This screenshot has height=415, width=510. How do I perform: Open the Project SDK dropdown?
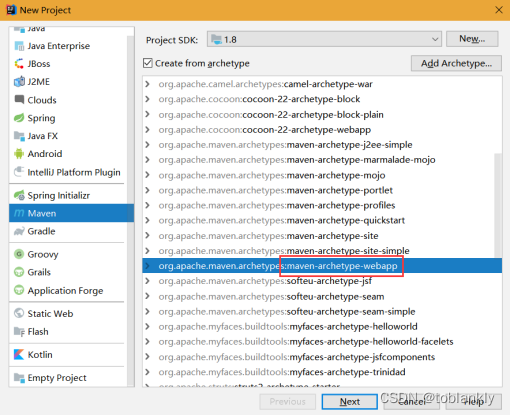324,40
